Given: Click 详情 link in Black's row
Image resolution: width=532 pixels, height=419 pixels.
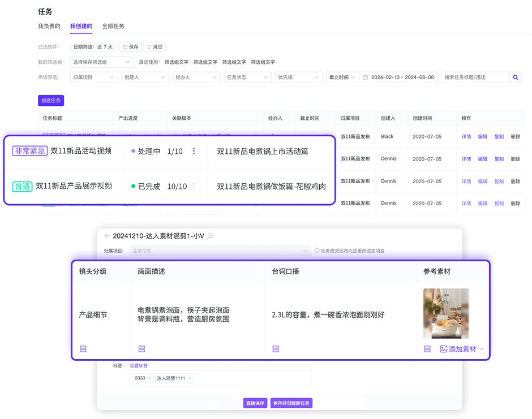Looking at the screenshot, I should click(466, 136).
